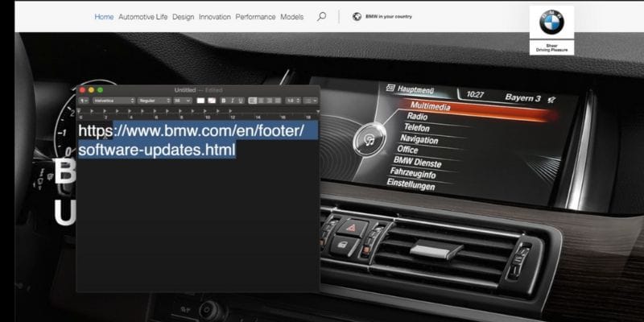Center-align text in TextEdit
Image resolution: width=644 pixels, height=322 pixels.
click(x=261, y=101)
